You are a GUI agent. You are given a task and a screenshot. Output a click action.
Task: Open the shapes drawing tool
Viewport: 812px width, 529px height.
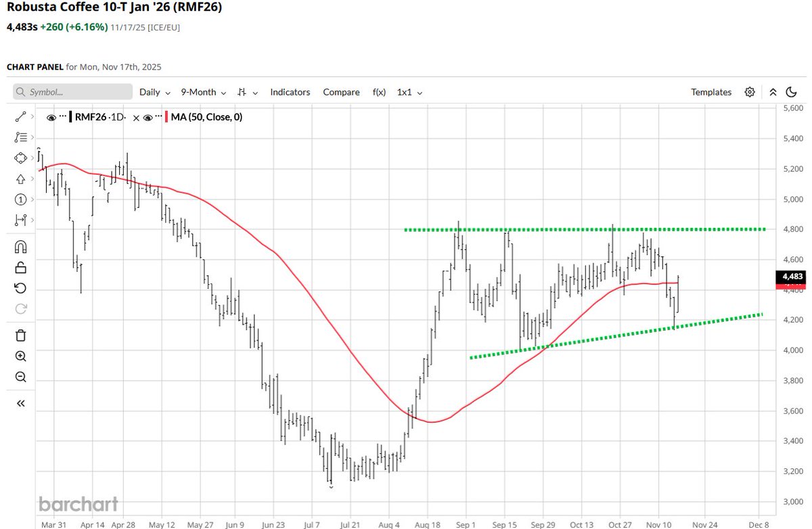pos(20,158)
